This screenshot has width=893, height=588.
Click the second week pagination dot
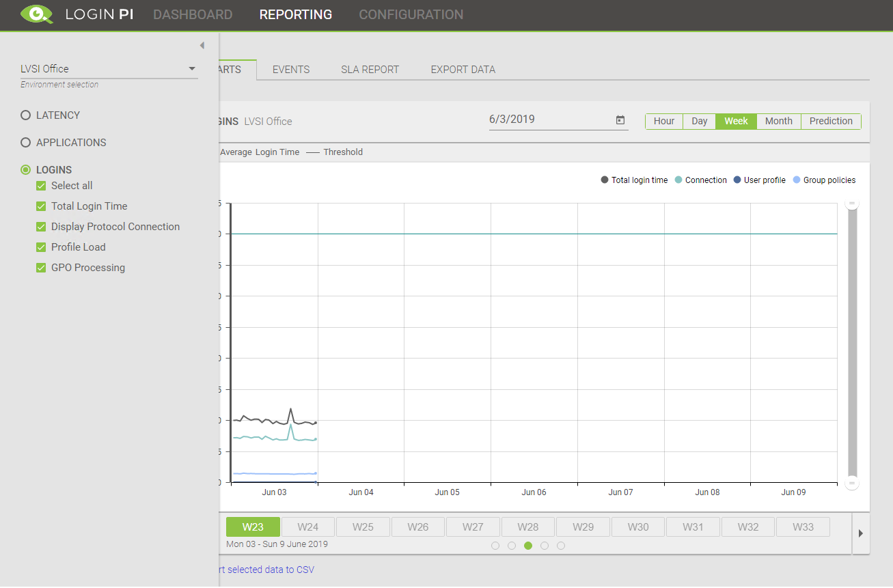512,546
